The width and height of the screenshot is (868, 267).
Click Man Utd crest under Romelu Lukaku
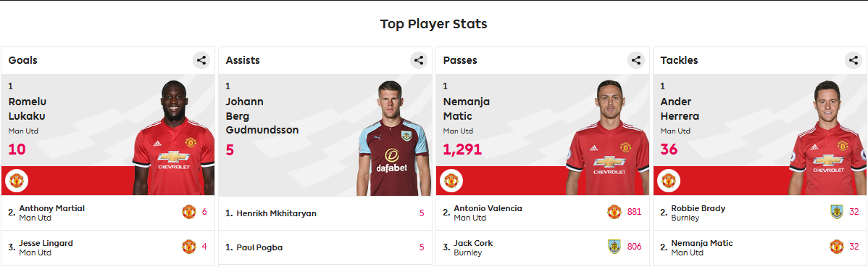[x=17, y=181]
